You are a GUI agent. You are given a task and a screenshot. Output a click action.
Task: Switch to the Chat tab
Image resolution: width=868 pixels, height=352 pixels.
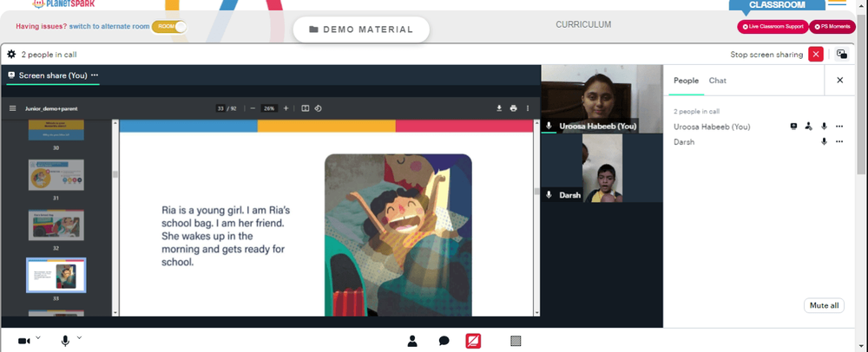click(x=718, y=81)
